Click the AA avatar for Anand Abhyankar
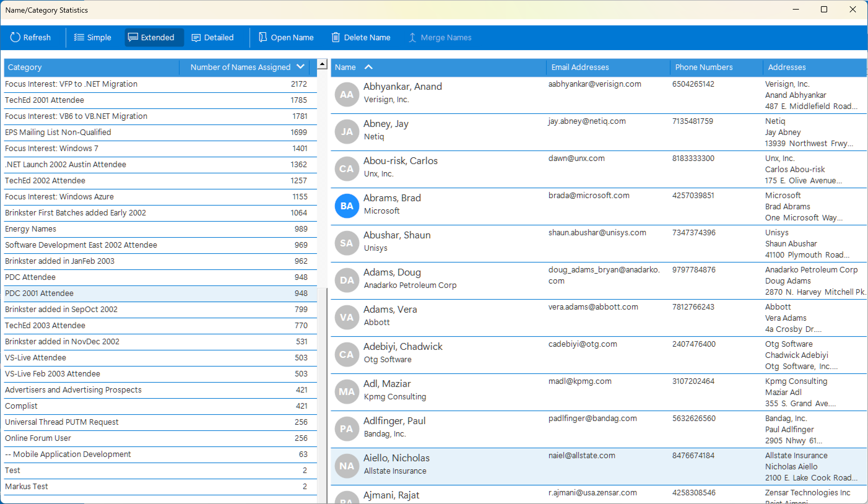Viewport: 868px width, 504px height. 346,94
